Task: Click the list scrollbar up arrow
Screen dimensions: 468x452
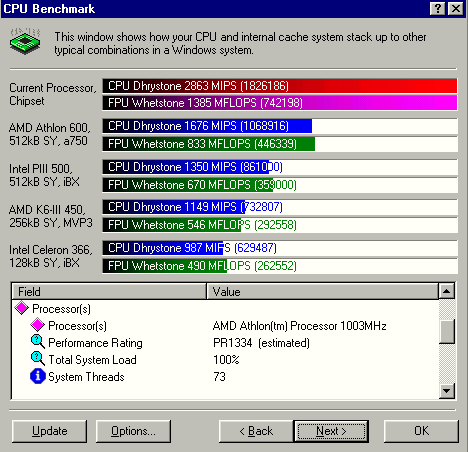Action: (447, 291)
